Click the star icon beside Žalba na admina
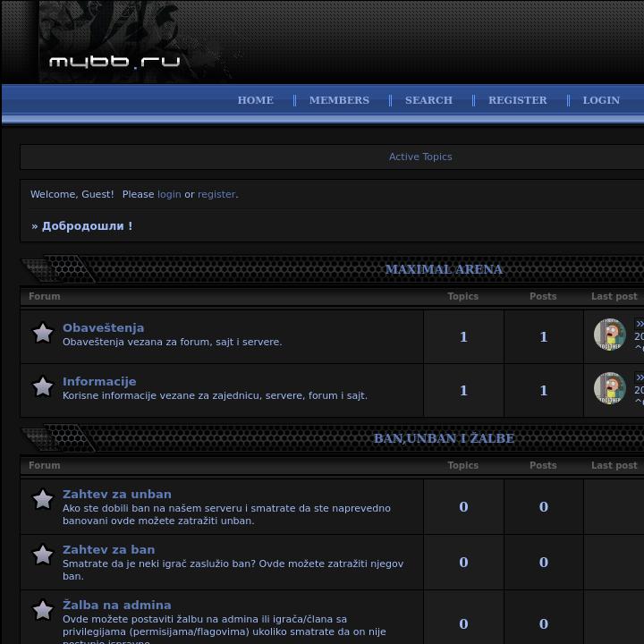This screenshot has width=644, height=644. [x=42, y=611]
